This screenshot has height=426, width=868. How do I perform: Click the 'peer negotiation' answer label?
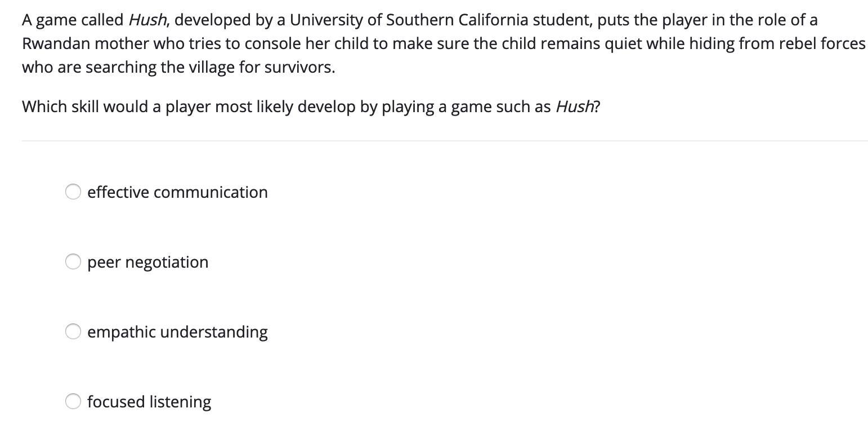[148, 263]
